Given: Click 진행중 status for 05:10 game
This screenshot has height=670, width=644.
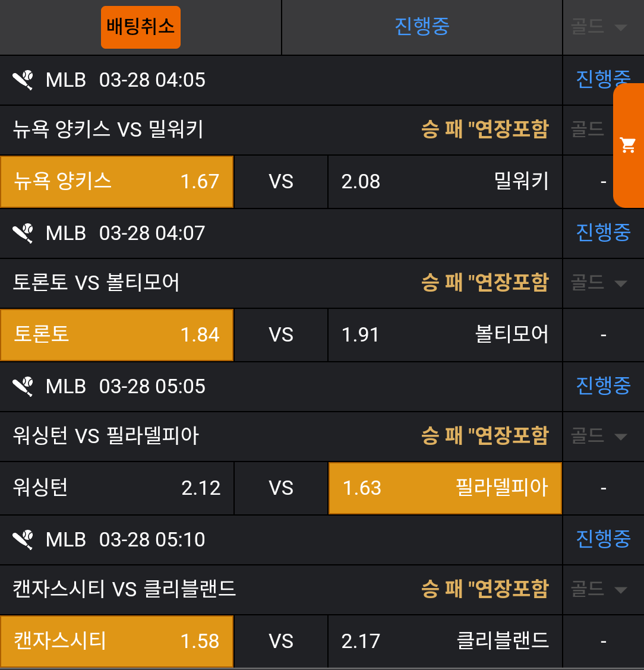Looking at the screenshot, I should (602, 539).
